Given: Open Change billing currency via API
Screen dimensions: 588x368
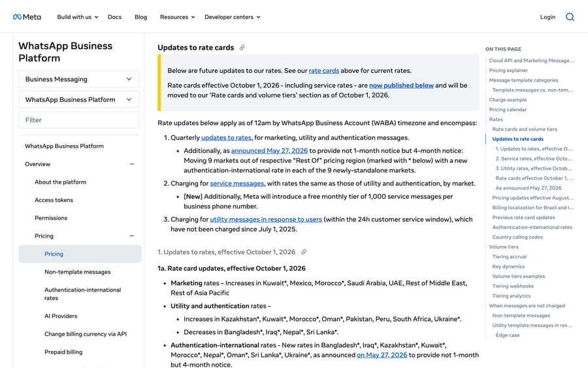Looking at the screenshot, I should [86, 334].
